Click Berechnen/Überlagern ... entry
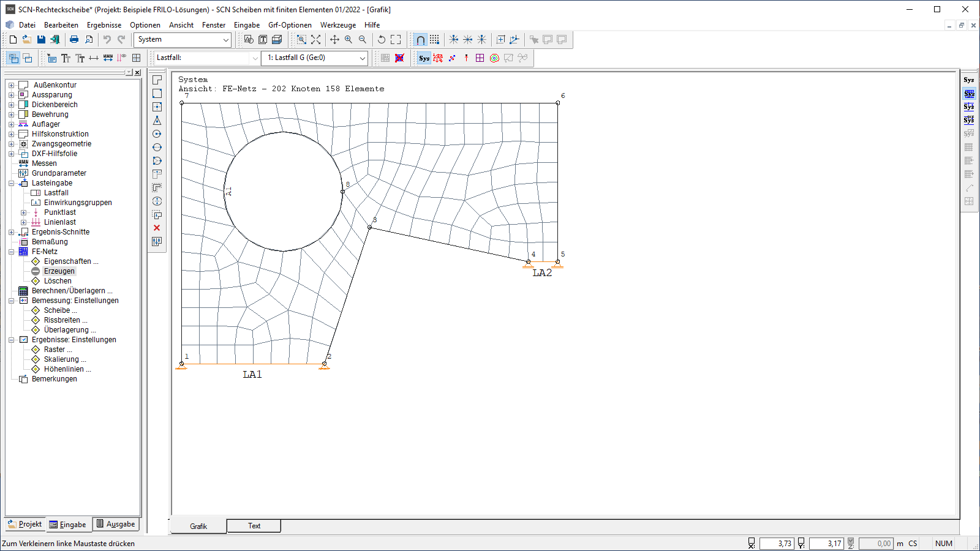The height and width of the screenshot is (551, 980). [72, 291]
